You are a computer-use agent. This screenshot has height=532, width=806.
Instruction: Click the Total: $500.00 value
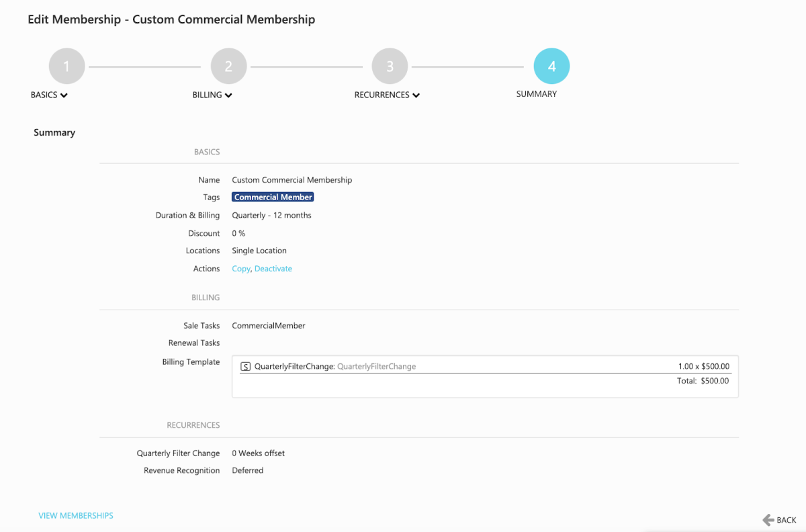click(x=703, y=381)
